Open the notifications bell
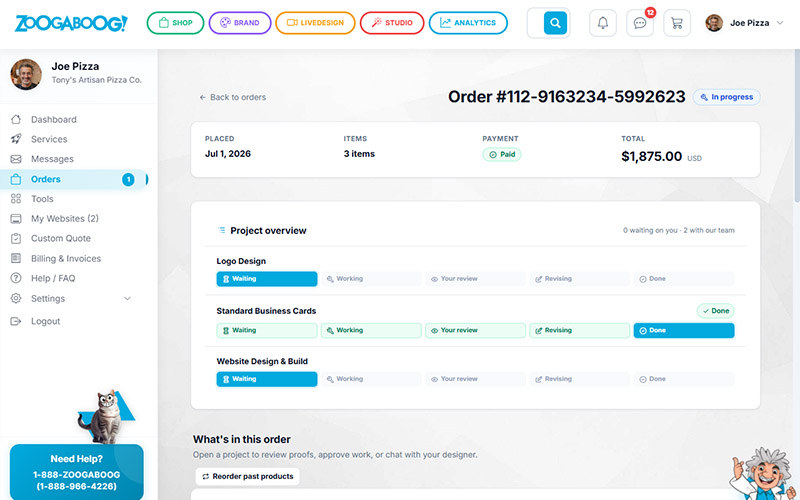 [603, 23]
